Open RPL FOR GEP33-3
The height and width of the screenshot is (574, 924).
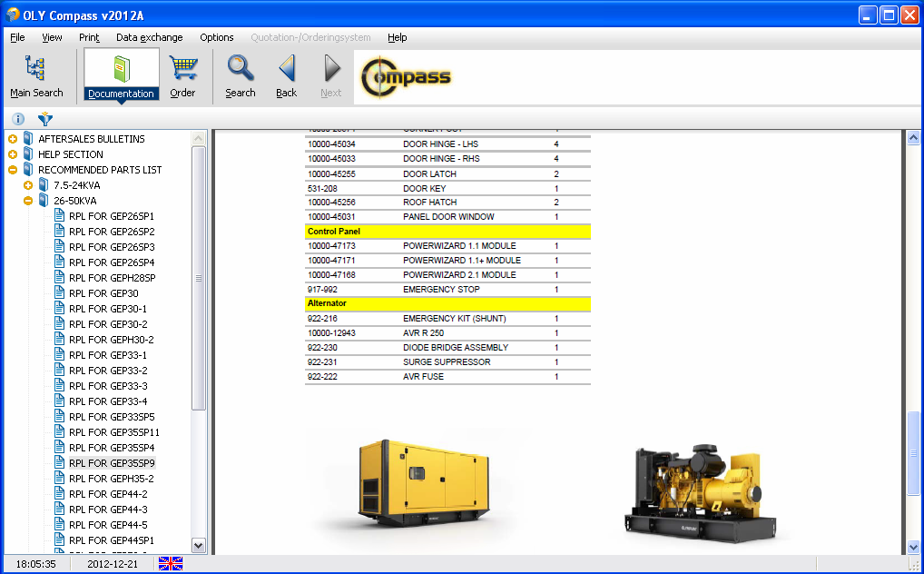(x=108, y=386)
